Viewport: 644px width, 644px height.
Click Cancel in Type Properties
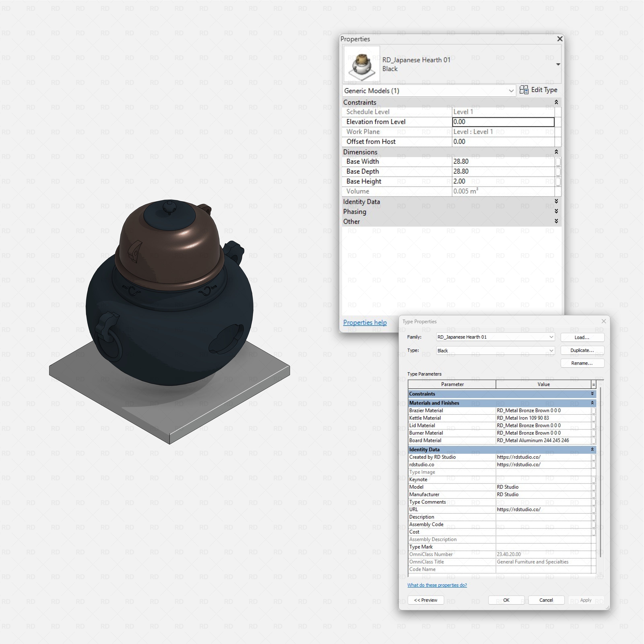pyautogui.click(x=546, y=600)
